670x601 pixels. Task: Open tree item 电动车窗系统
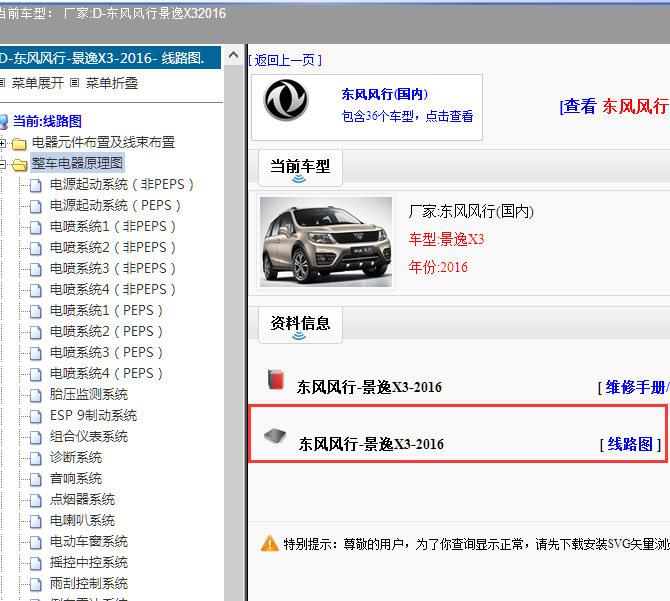point(89,542)
